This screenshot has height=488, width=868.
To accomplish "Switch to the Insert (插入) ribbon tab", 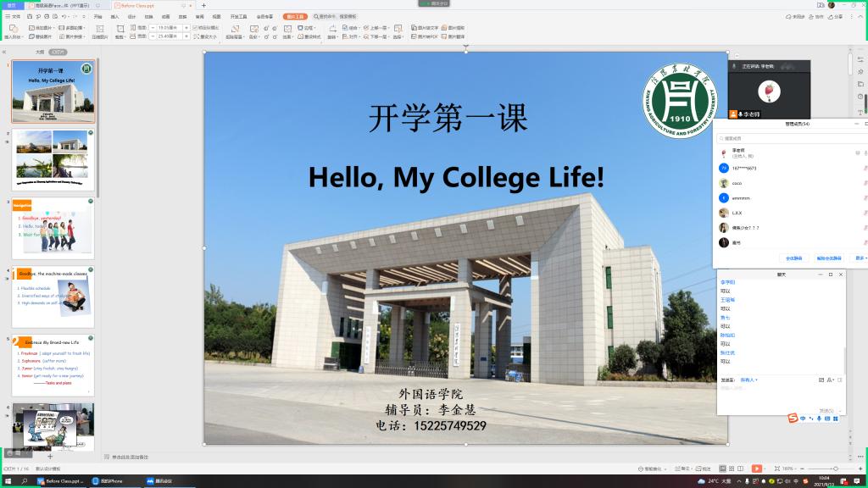I will 114,16.
